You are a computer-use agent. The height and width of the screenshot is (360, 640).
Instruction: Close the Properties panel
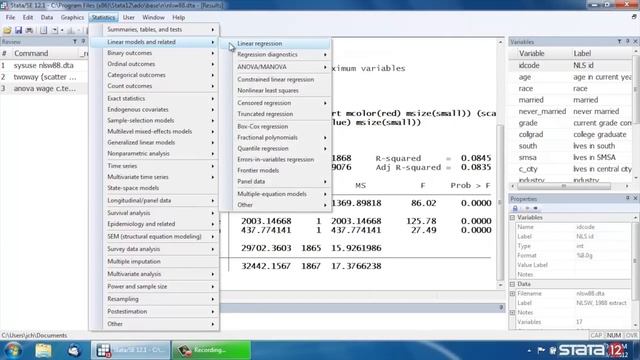(635, 198)
